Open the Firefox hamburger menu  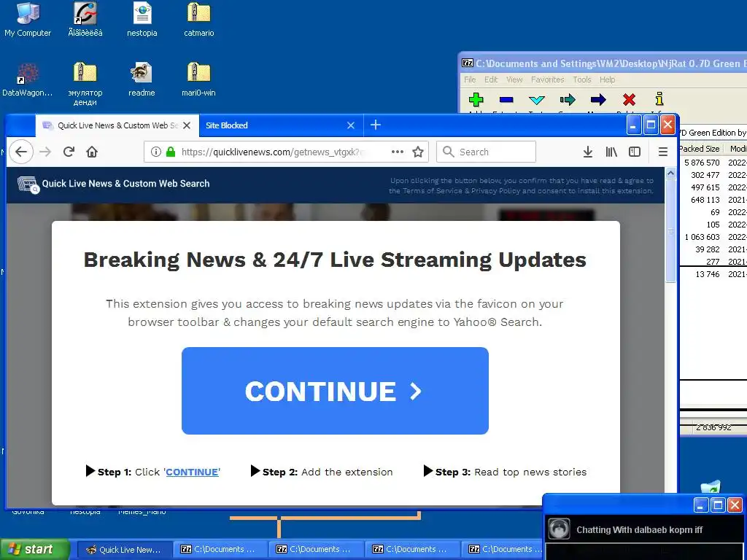coord(662,152)
